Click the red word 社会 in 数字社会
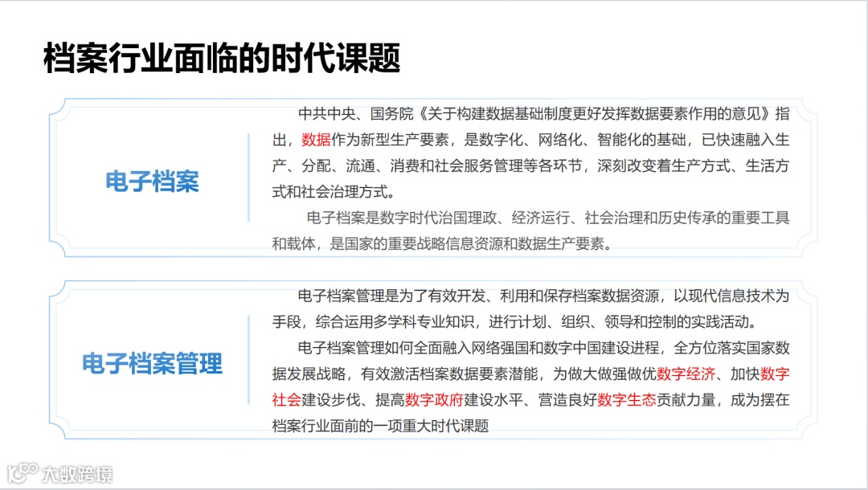Screen dimensions: 868x490 point(286,400)
